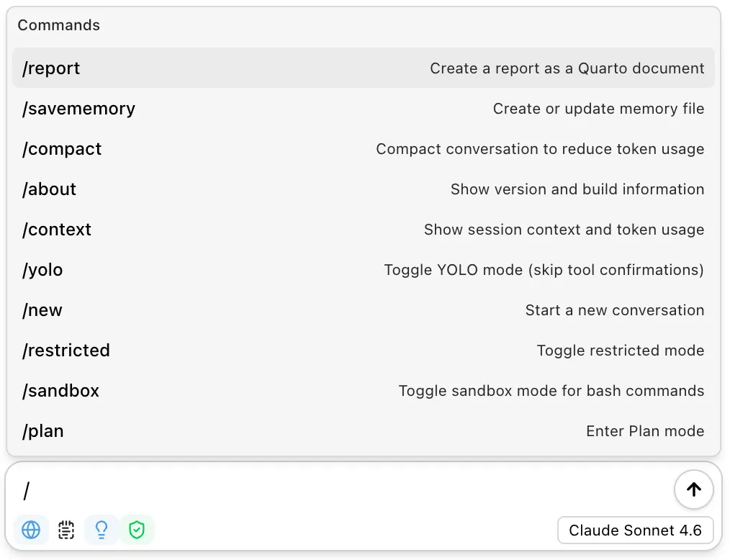This screenshot has height=560, width=730.
Task: Open the Claude Sonnet 4.6 model selector
Action: point(635,530)
